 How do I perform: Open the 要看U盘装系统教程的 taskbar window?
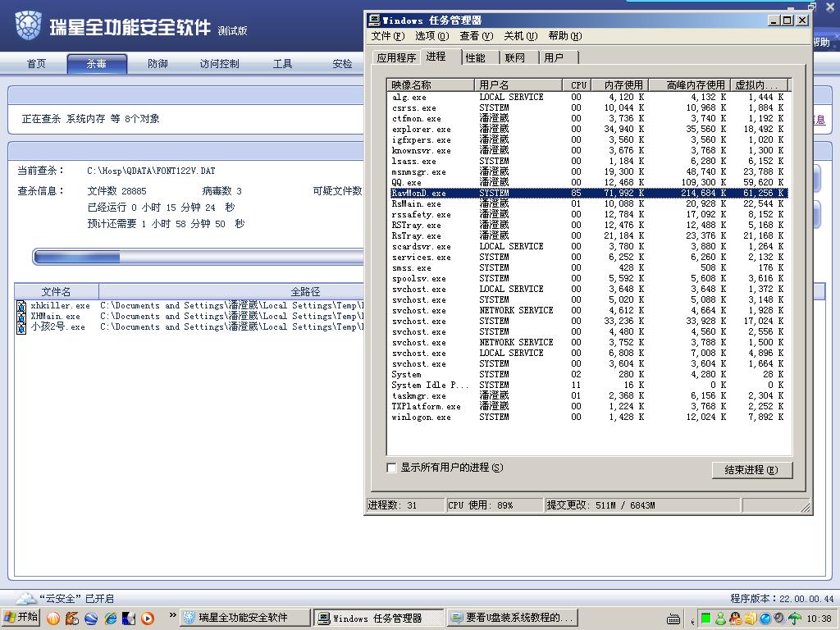pos(513,619)
